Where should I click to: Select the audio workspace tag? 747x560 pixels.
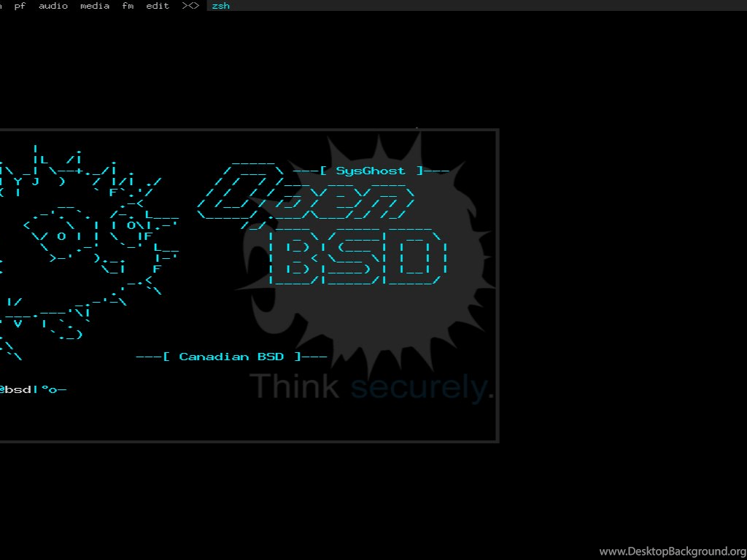pos(53,6)
